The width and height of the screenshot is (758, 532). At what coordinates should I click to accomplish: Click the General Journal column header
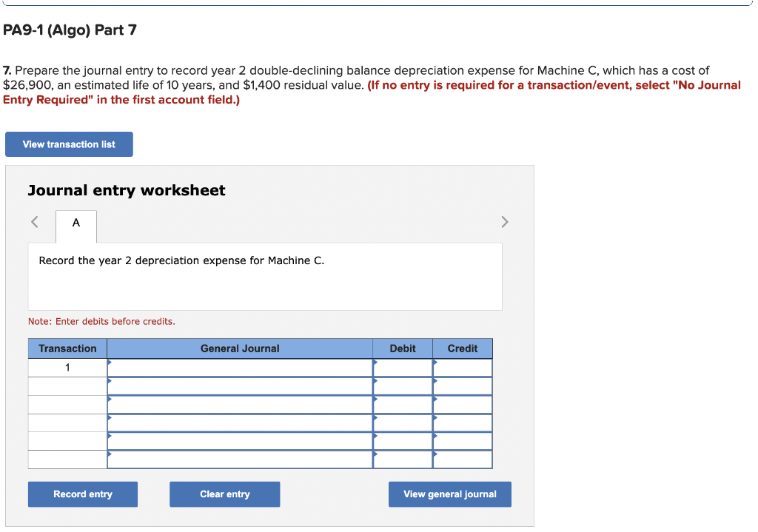(241, 348)
